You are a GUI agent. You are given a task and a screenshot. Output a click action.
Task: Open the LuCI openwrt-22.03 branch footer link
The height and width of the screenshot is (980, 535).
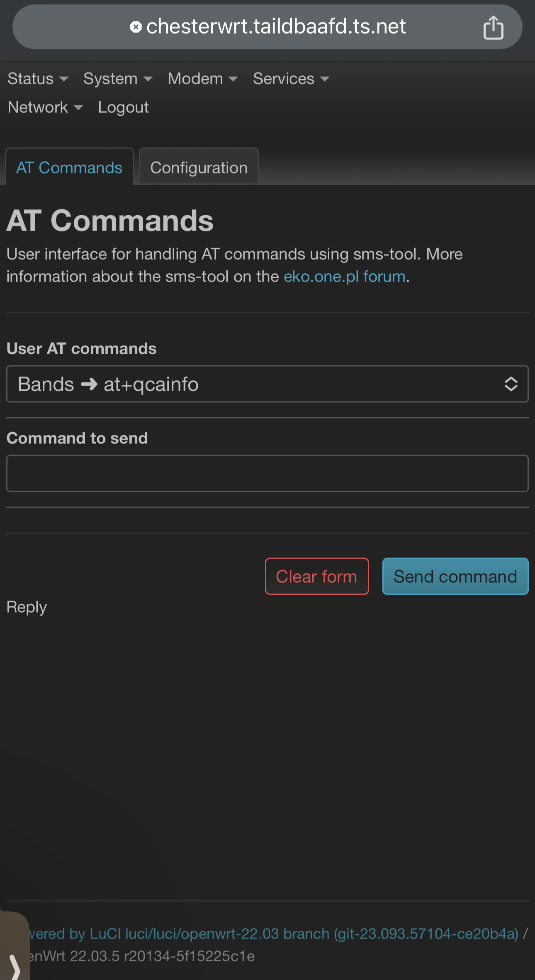274,934
